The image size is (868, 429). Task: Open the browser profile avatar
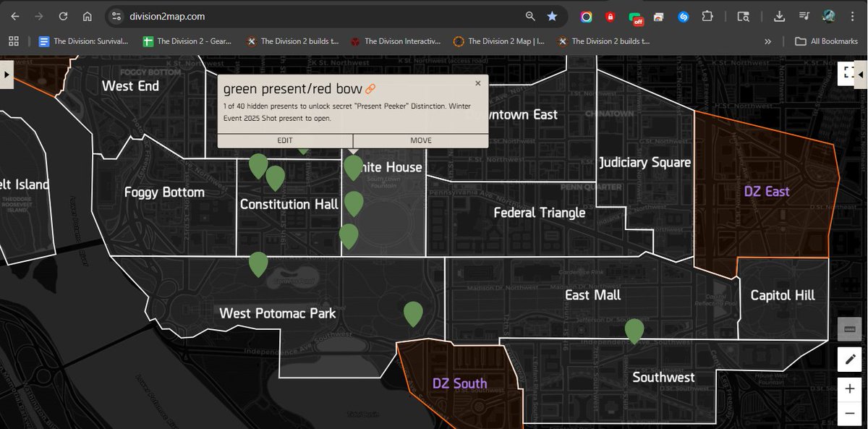pyautogui.click(x=829, y=16)
